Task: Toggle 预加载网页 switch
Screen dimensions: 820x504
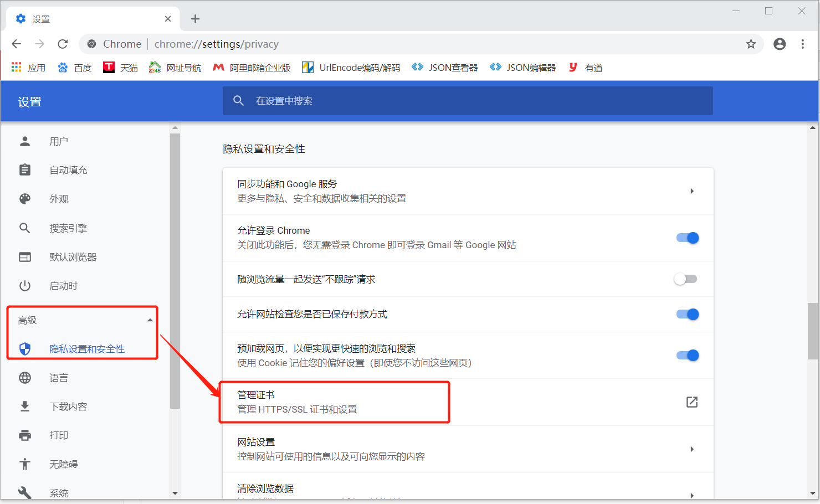Action: (688, 355)
